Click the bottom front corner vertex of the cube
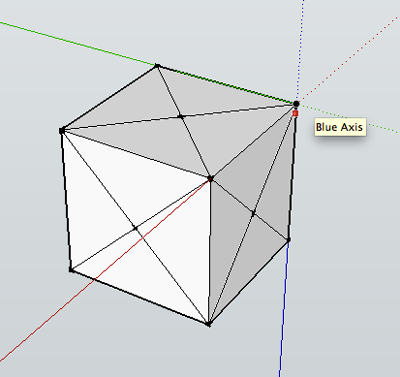This screenshot has width=400, height=377. pyautogui.click(x=209, y=324)
